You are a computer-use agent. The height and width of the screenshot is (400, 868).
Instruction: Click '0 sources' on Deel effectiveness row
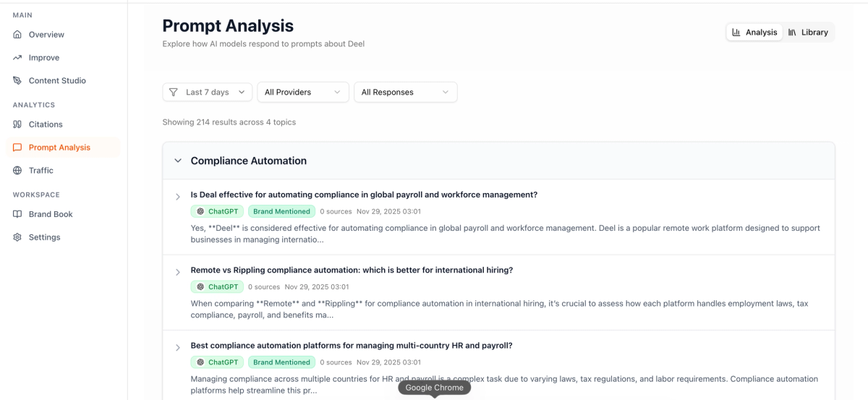point(336,212)
